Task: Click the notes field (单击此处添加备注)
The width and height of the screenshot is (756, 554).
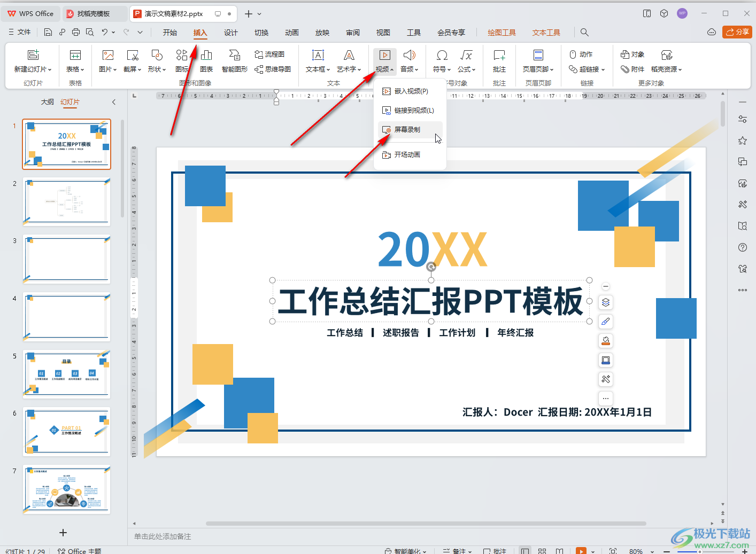Action: pos(163,536)
